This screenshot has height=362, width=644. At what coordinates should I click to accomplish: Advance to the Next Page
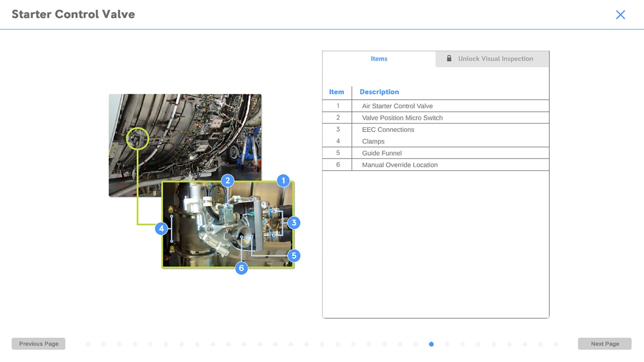(x=605, y=344)
